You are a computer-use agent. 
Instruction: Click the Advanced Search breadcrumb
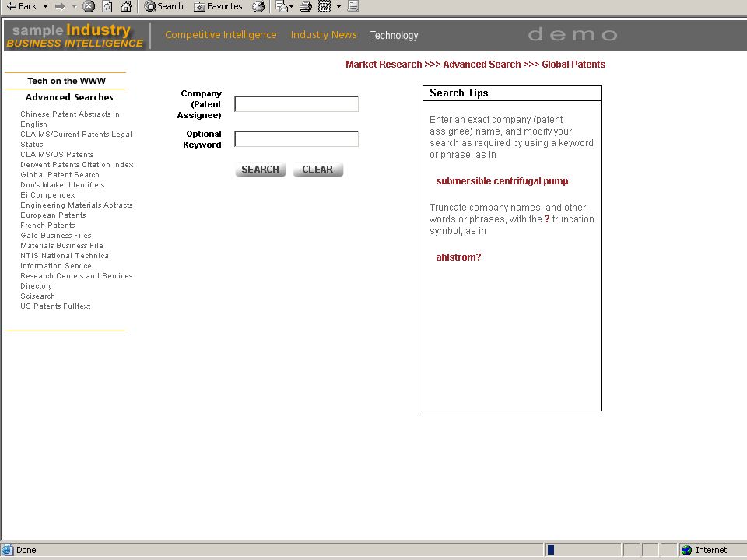click(482, 65)
